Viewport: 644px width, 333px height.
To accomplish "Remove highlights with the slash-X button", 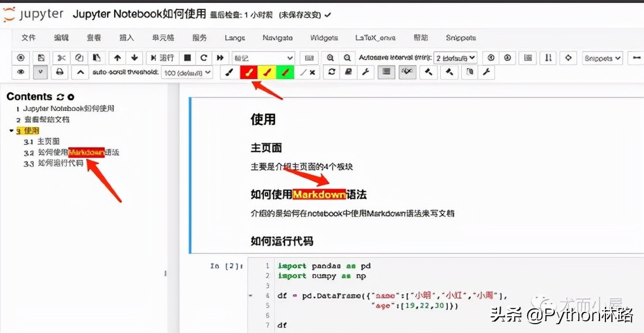I will 307,72.
